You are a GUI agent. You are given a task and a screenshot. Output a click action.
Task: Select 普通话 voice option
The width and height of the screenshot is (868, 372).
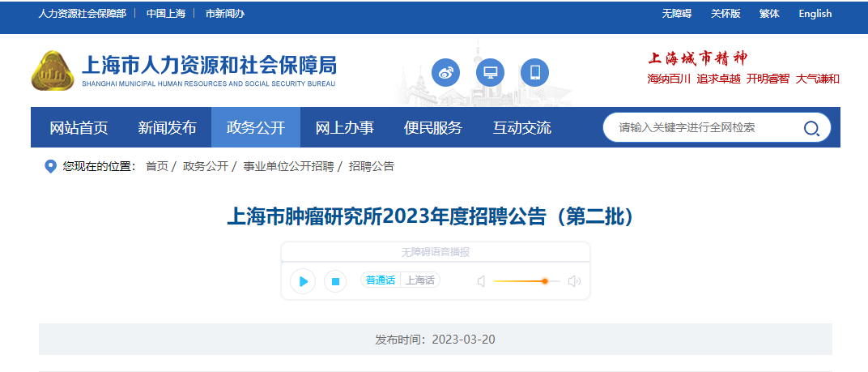(x=381, y=280)
